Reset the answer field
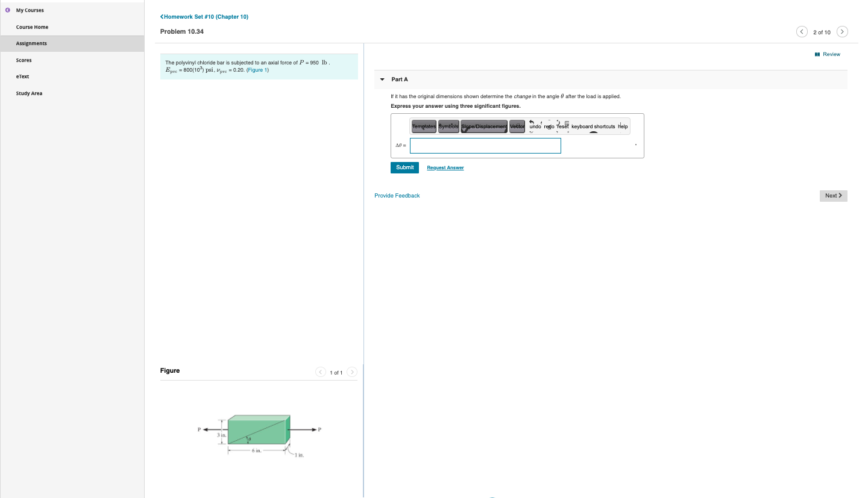The width and height of the screenshot is (868, 498). tap(562, 126)
